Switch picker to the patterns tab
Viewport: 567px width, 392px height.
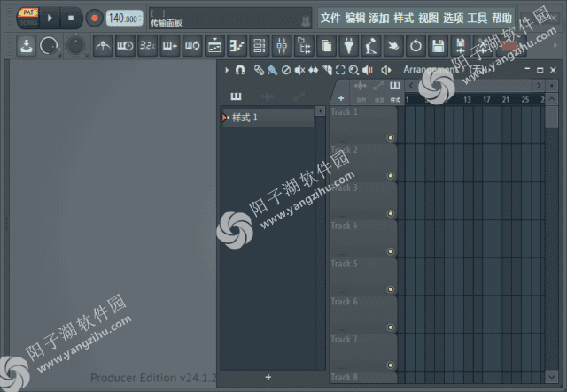(236, 96)
